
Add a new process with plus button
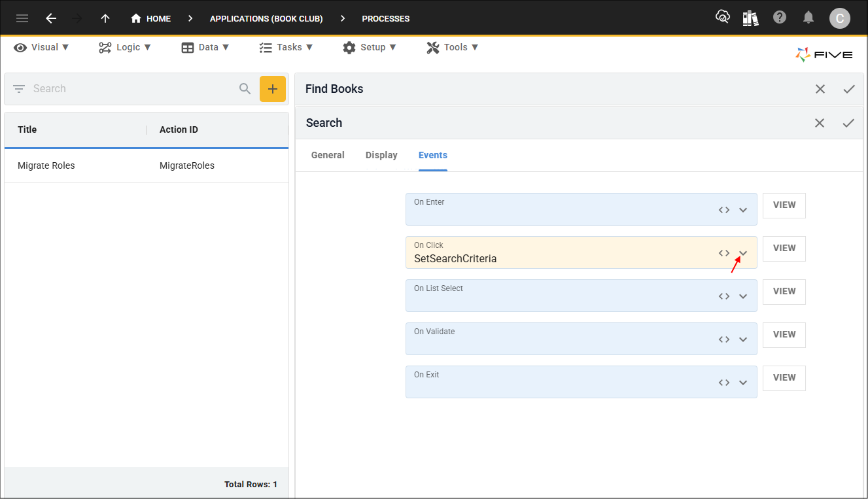click(273, 89)
